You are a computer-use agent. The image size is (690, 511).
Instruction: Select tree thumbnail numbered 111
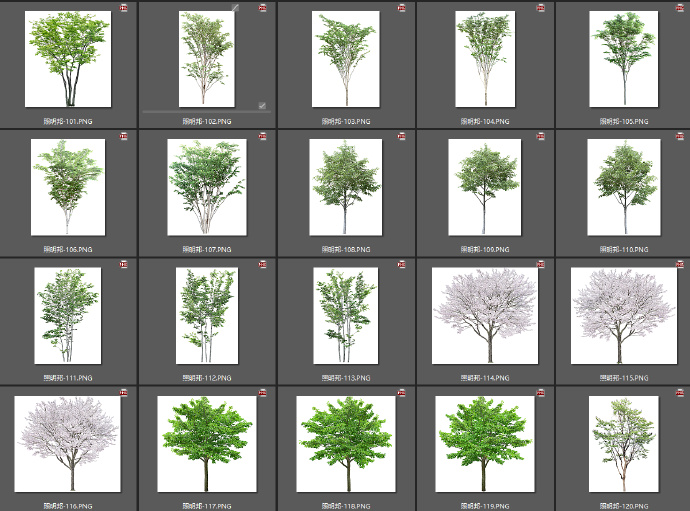(x=68, y=316)
